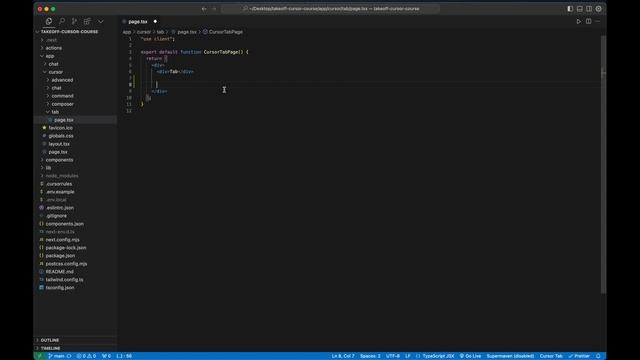Viewport: 640px width, 360px height.
Task: Expand the TIMELINE section
Action: [x=50, y=349]
